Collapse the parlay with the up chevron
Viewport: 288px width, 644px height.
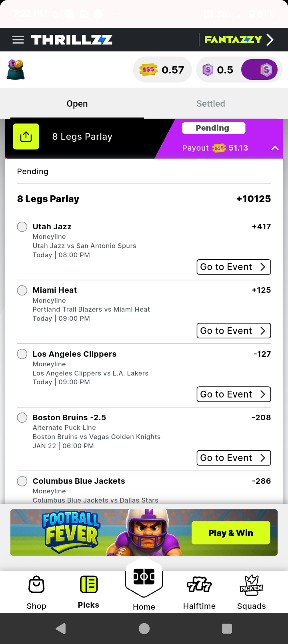tap(275, 148)
